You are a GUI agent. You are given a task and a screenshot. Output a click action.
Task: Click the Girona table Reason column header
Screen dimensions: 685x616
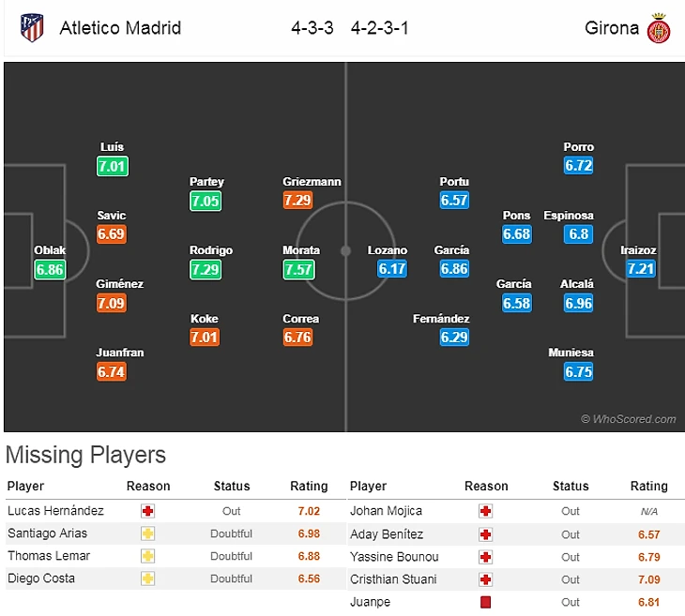[x=486, y=487]
